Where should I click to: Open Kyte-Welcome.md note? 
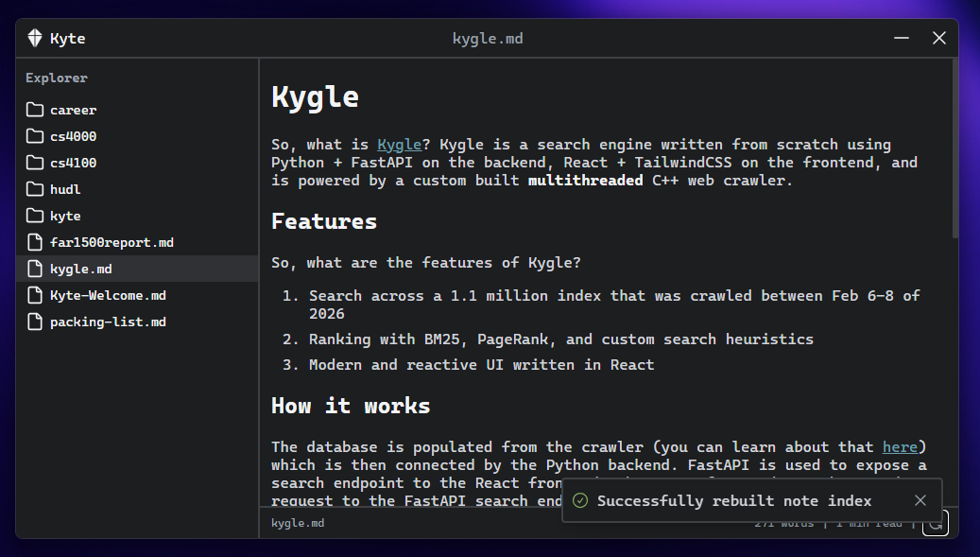[x=137, y=296]
